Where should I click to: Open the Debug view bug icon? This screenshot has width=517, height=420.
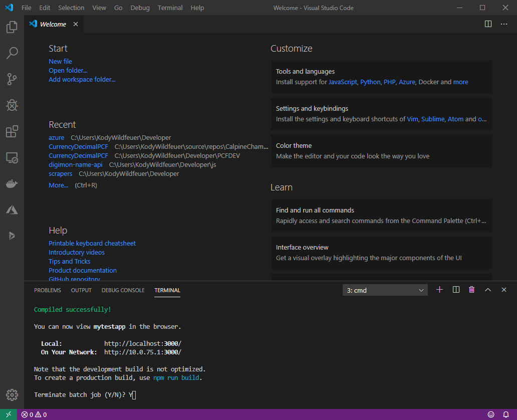[x=12, y=105]
